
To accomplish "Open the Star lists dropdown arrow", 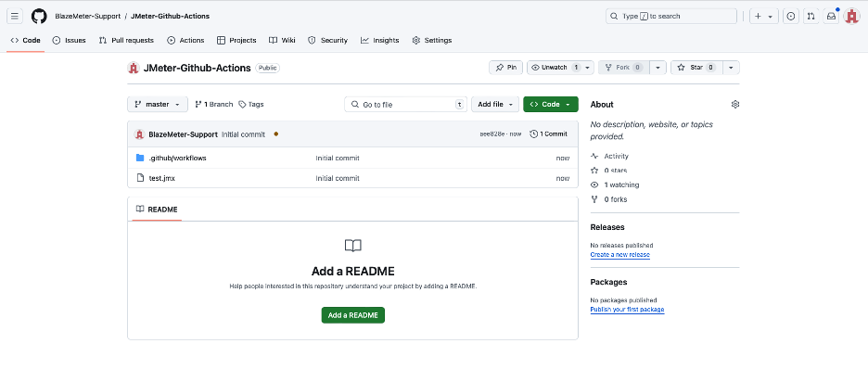I will tap(731, 68).
